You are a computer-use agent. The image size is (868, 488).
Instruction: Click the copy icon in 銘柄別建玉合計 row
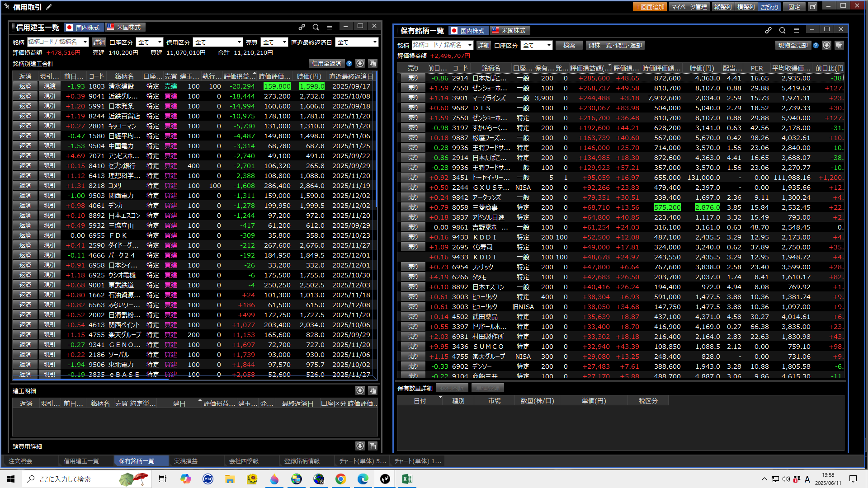point(373,63)
